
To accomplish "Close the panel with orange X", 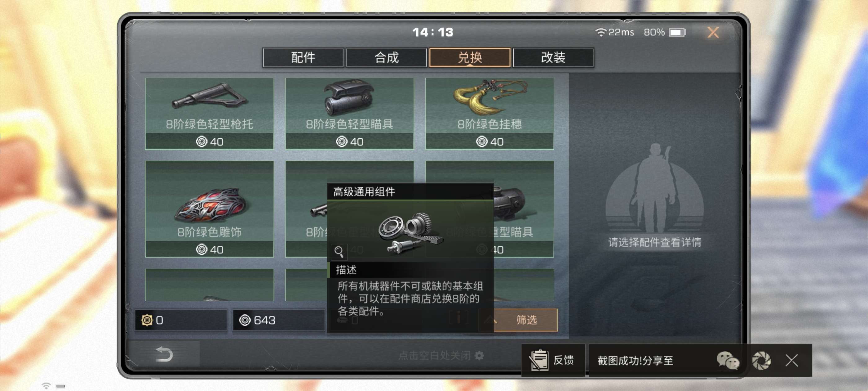I will 713,32.
